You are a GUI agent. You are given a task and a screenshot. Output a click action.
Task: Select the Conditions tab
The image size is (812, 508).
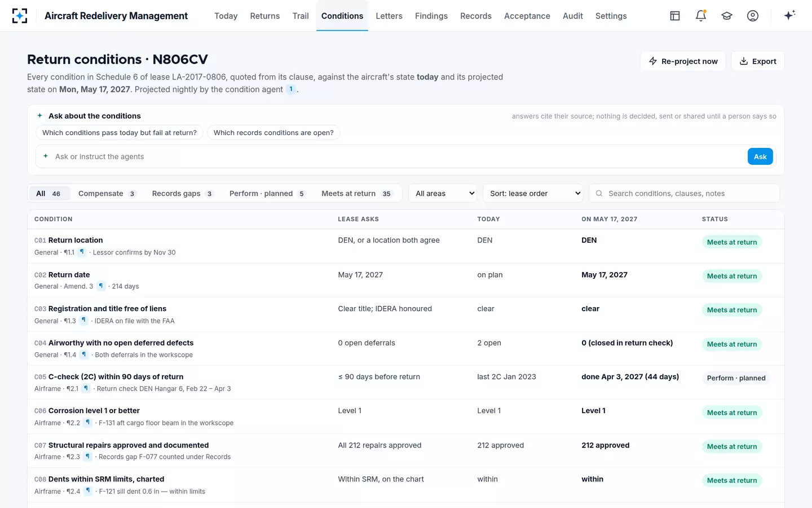tap(342, 16)
